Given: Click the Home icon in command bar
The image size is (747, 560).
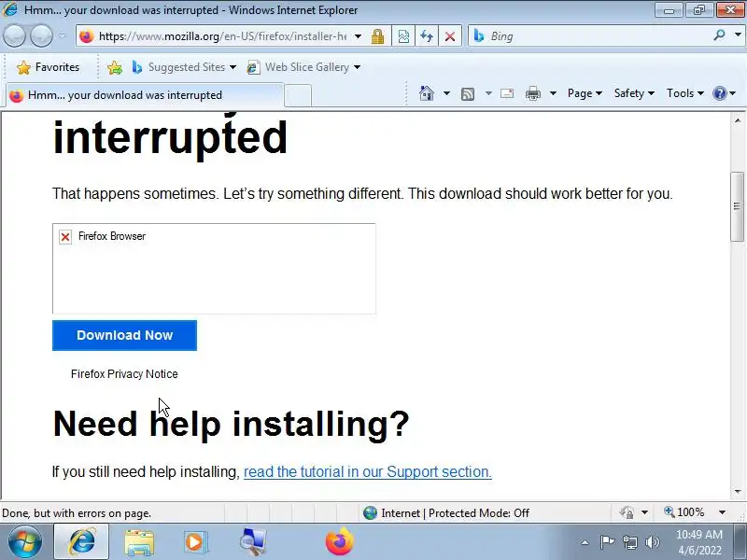Looking at the screenshot, I should pyautogui.click(x=427, y=93).
